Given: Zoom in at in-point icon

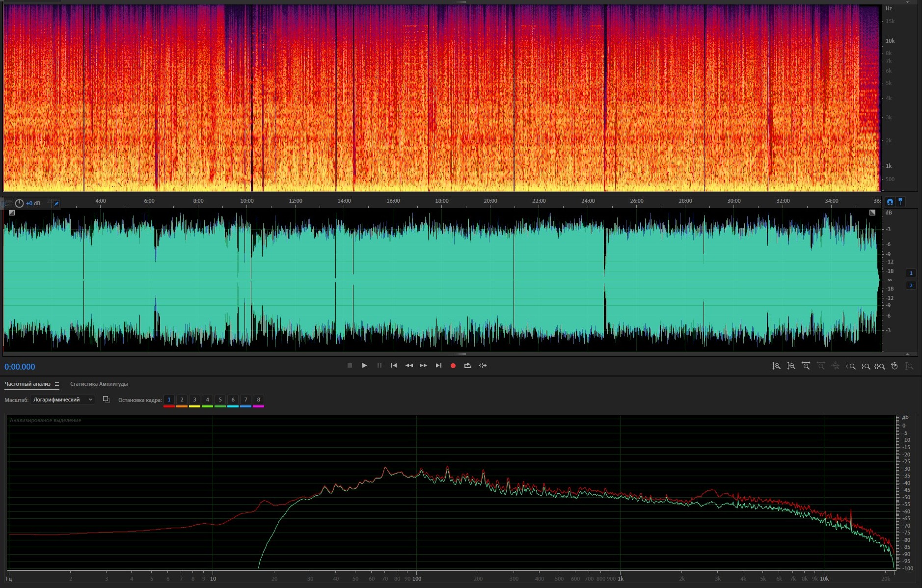Looking at the screenshot, I should [851, 366].
